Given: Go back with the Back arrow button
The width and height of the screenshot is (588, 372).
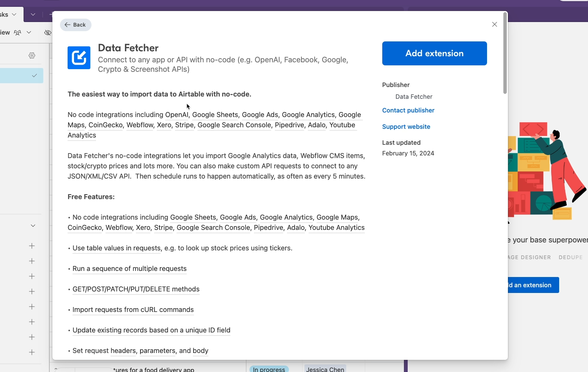Looking at the screenshot, I should pyautogui.click(x=76, y=25).
